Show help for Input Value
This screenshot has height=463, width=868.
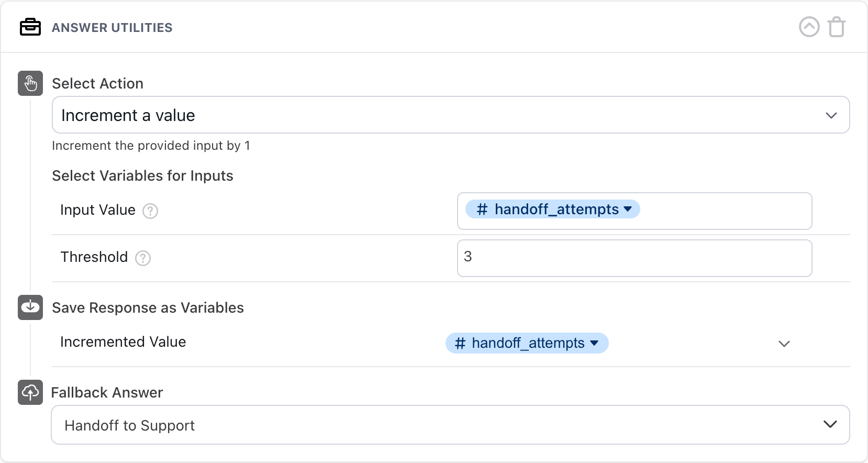coord(150,211)
